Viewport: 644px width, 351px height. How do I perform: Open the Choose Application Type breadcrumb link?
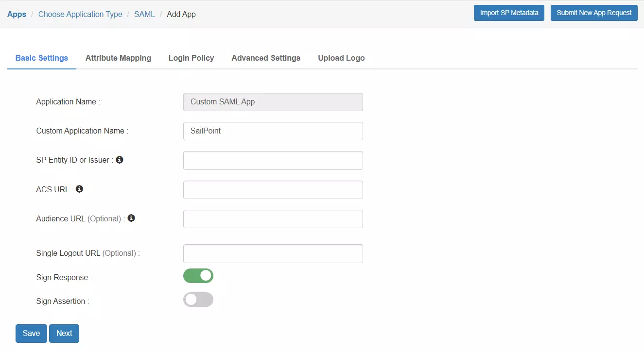click(x=80, y=14)
